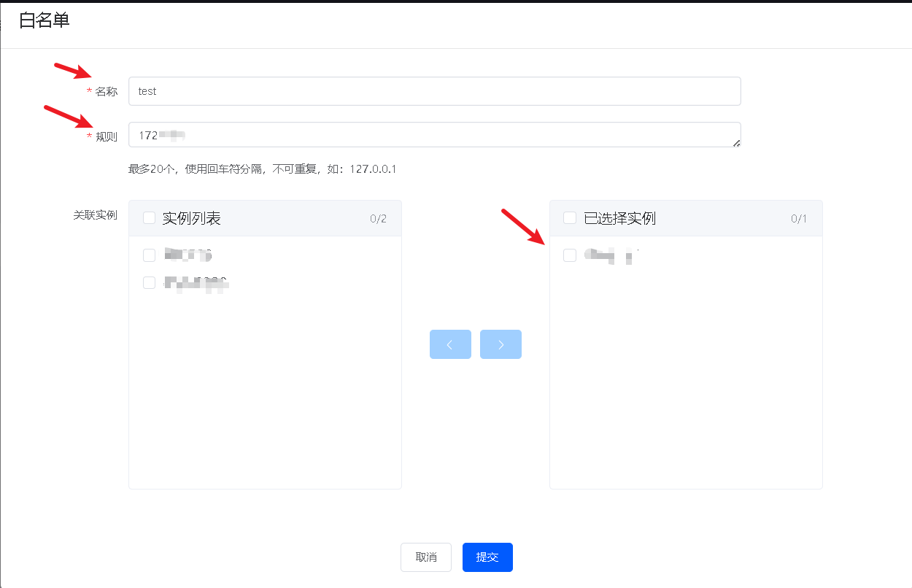912x588 pixels.
Task: Click the 规则 field label
Action: tap(107, 136)
